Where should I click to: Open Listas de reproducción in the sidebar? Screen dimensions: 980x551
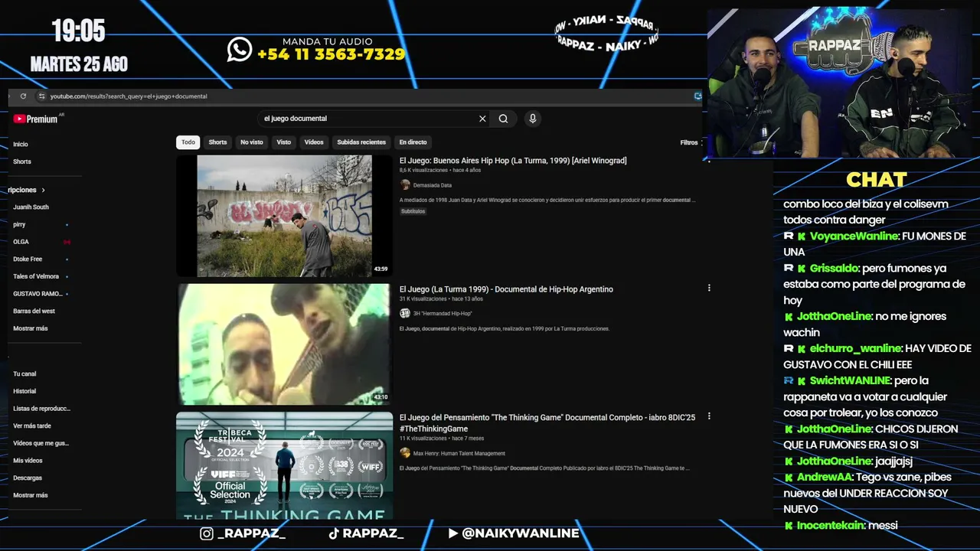click(41, 409)
